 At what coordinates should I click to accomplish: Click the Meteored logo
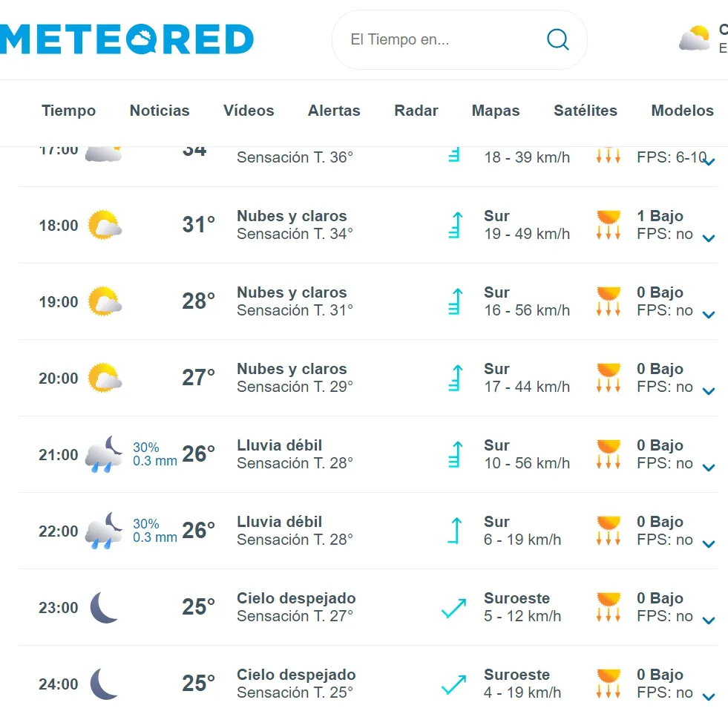pos(127,39)
